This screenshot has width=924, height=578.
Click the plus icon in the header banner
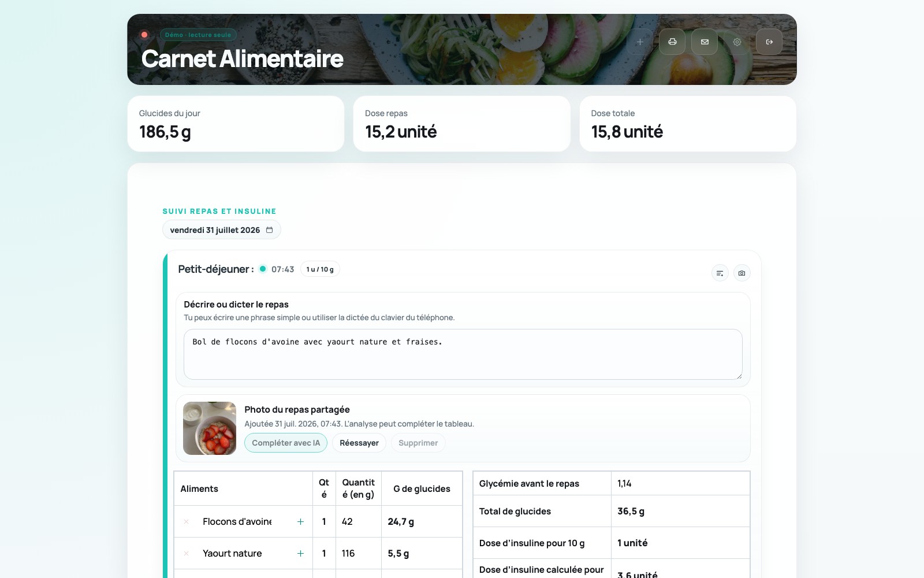pyautogui.click(x=640, y=42)
